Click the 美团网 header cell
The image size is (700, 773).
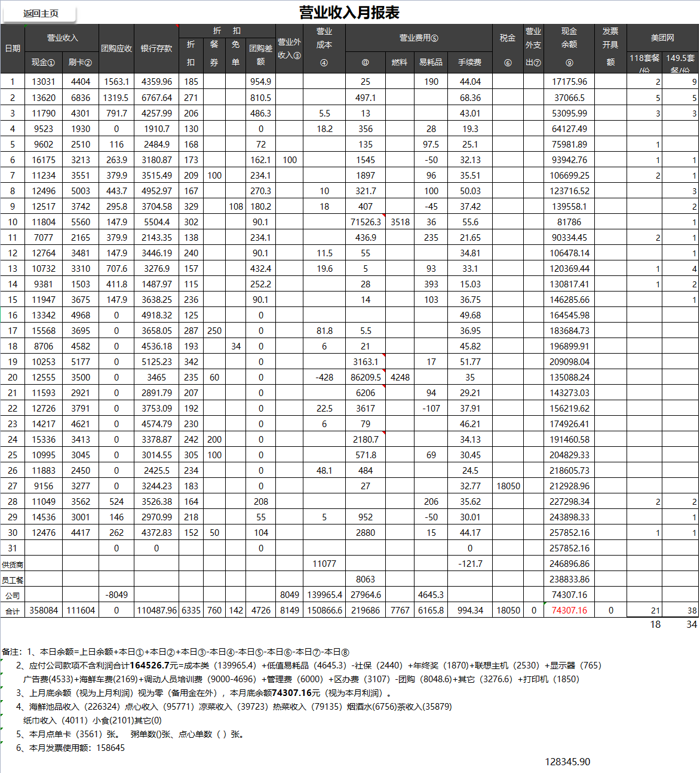(x=662, y=38)
